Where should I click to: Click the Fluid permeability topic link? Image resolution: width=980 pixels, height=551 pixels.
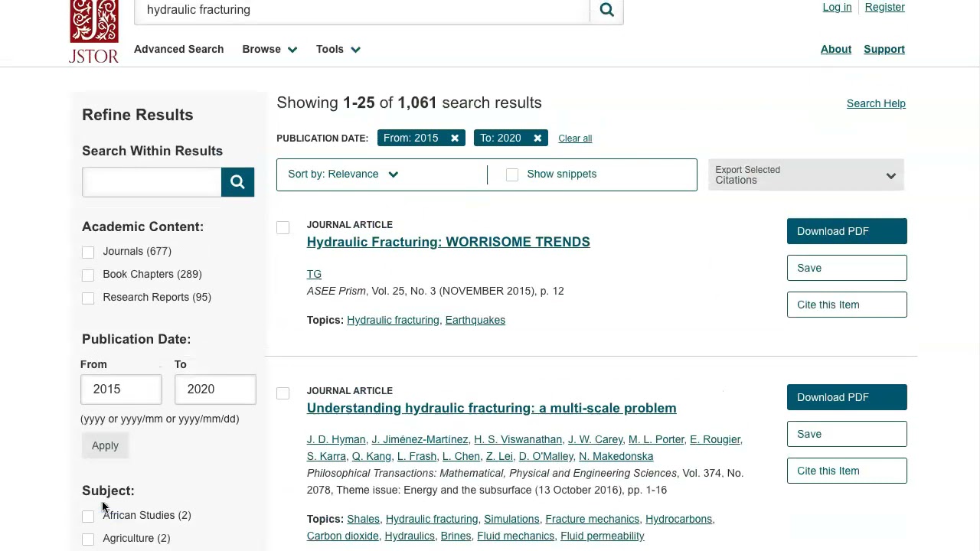(602, 536)
